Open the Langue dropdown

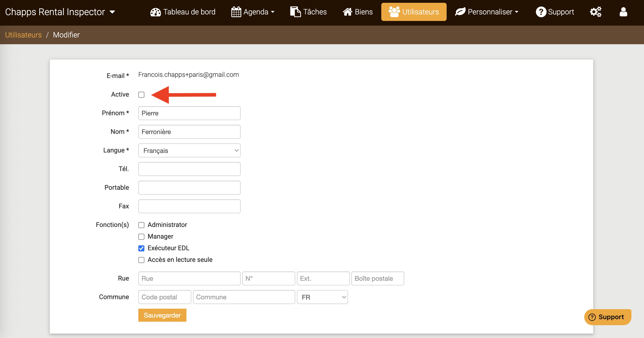(189, 150)
